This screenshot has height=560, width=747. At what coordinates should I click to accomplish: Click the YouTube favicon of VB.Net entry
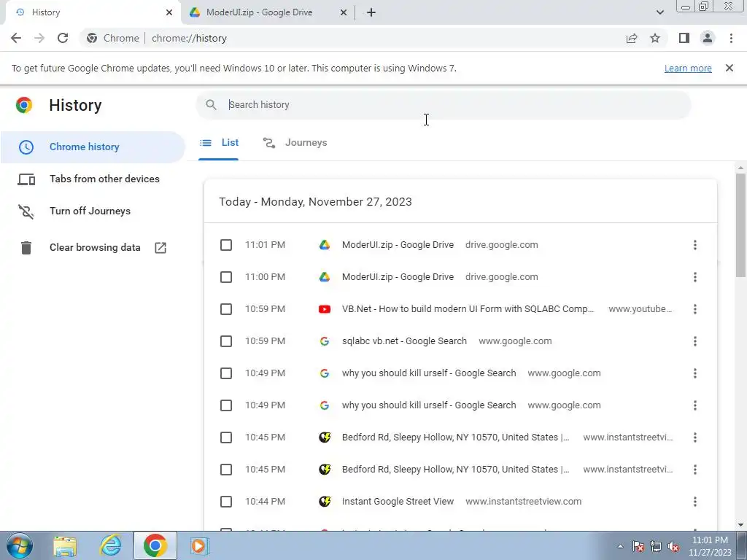tap(325, 309)
